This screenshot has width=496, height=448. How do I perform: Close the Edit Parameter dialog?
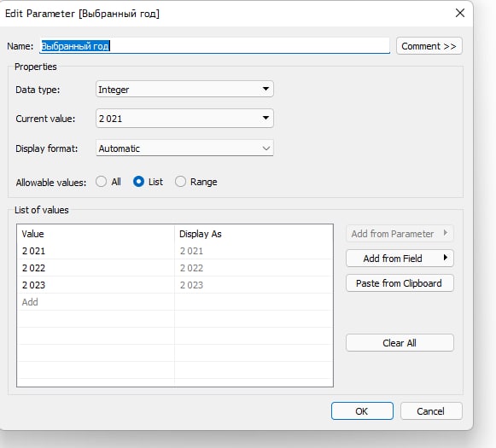point(459,13)
